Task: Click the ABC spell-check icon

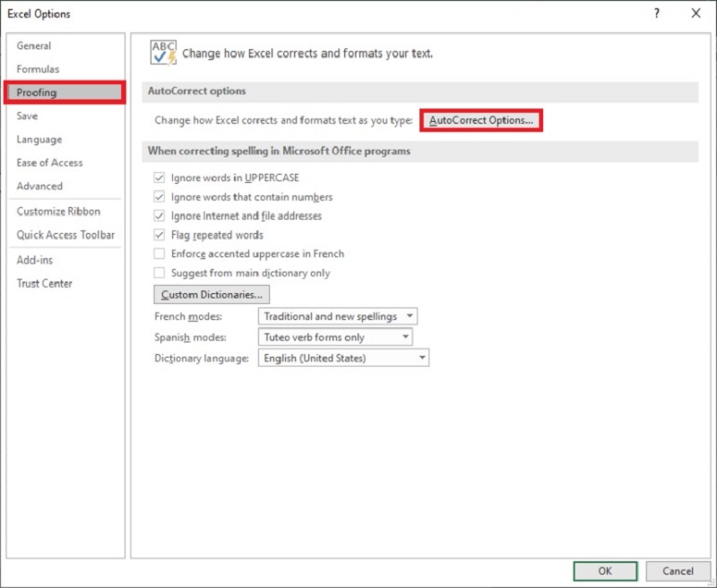Action: point(162,51)
